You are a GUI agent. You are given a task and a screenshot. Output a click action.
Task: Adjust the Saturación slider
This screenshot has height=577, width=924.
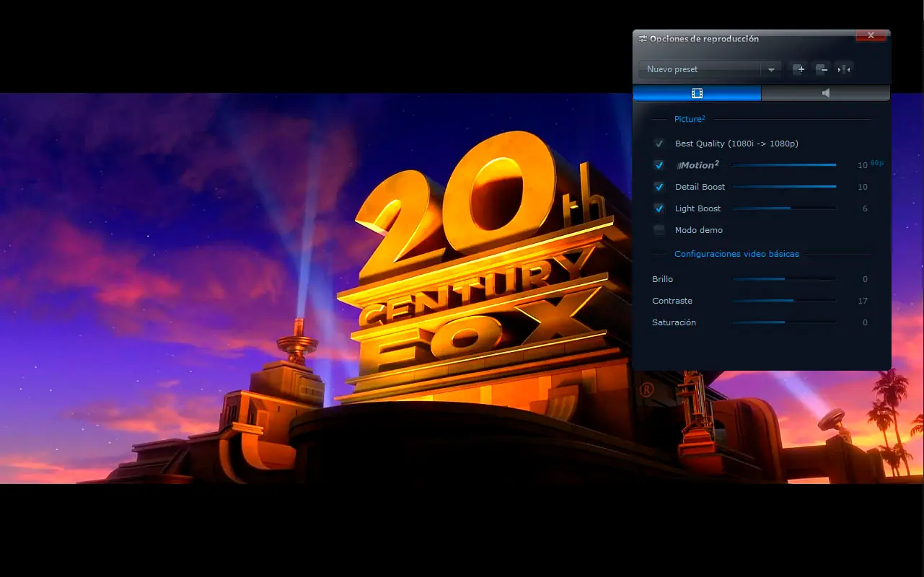[783, 322]
